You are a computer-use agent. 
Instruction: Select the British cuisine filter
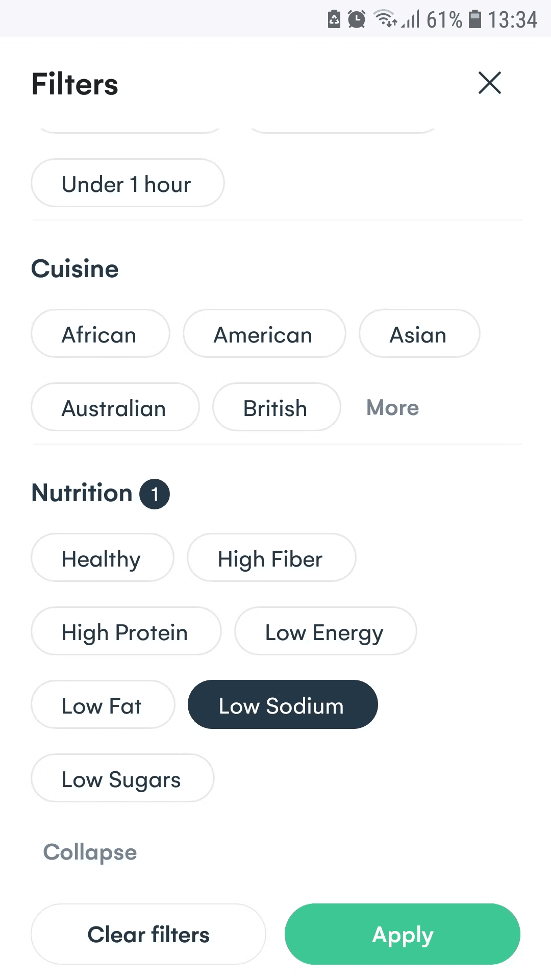(276, 407)
